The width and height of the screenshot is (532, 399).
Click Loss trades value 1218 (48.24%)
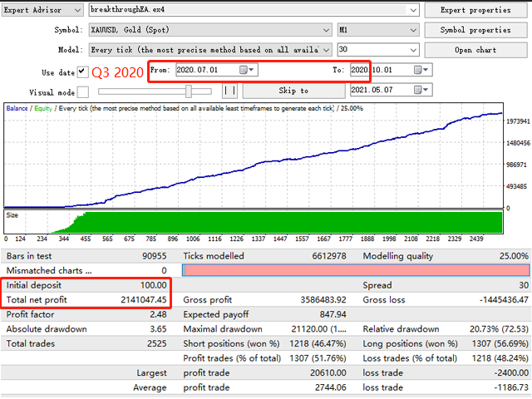500,358
